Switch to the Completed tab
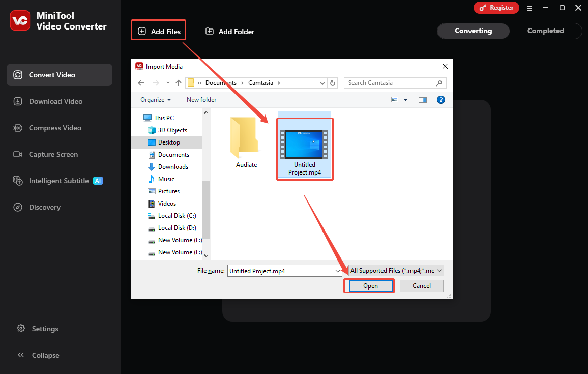The width and height of the screenshot is (588, 374). (546, 31)
